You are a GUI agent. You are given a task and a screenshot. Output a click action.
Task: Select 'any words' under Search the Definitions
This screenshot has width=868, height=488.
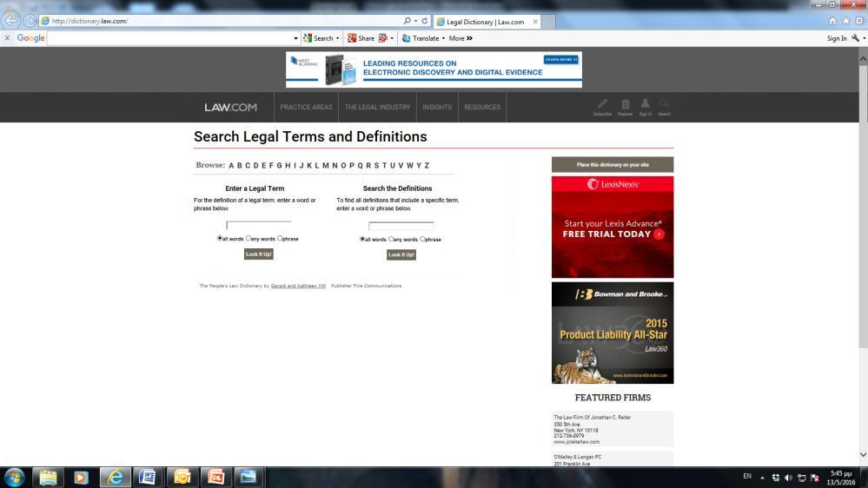tap(391, 239)
